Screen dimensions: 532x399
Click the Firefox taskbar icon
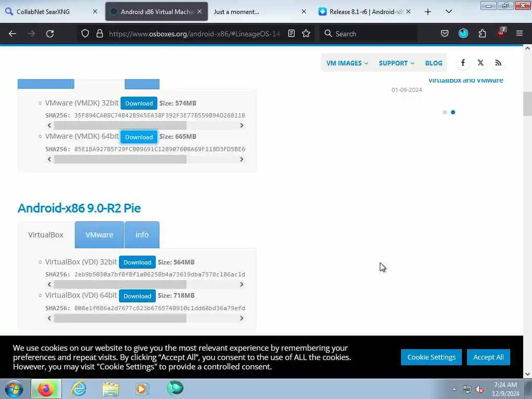[46, 389]
